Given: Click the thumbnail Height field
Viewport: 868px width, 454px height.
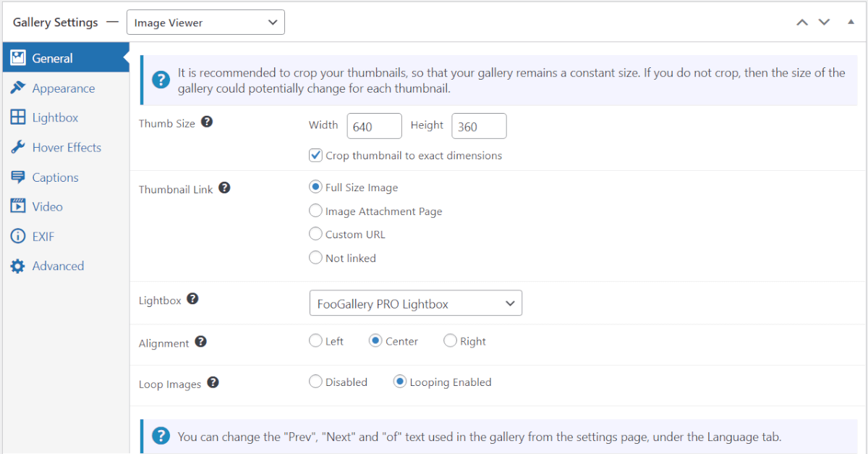Looking at the screenshot, I should point(479,126).
